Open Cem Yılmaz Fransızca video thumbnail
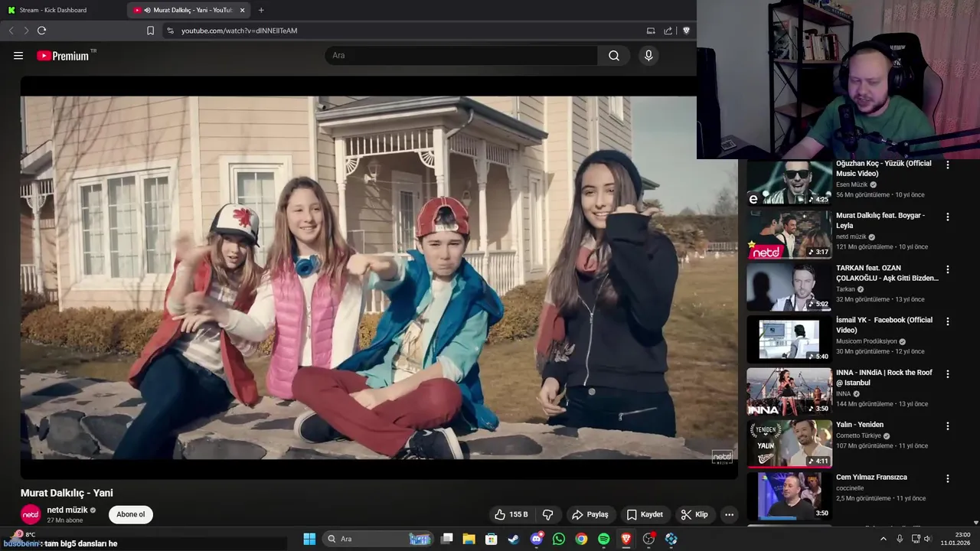This screenshot has width=980, height=551. click(x=789, y=496)
